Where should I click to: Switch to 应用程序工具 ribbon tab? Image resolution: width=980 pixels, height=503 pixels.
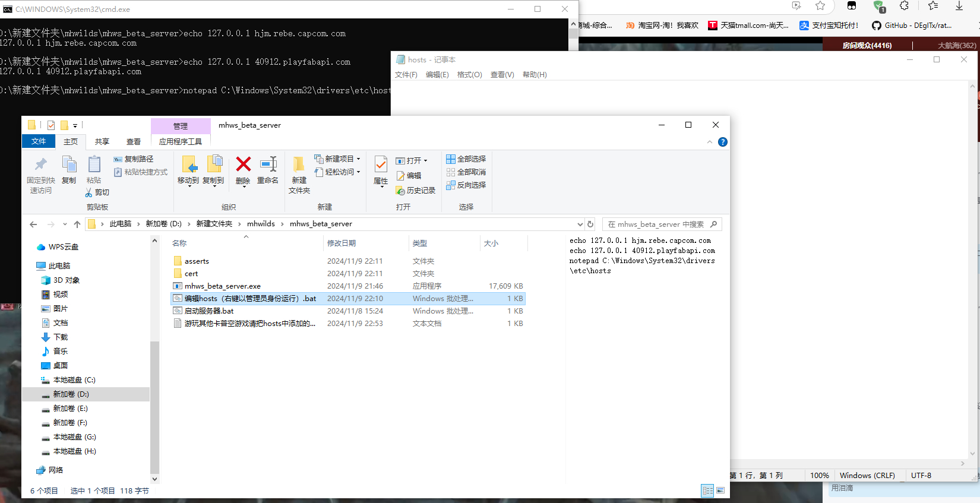pos(181,142)
